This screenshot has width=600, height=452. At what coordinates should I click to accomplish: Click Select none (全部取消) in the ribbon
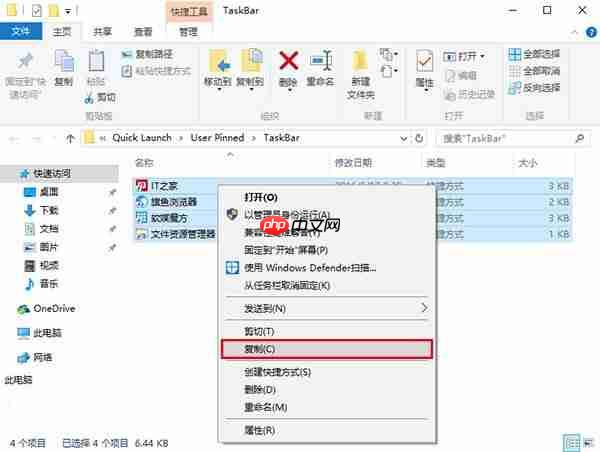(x=534, y=71)
